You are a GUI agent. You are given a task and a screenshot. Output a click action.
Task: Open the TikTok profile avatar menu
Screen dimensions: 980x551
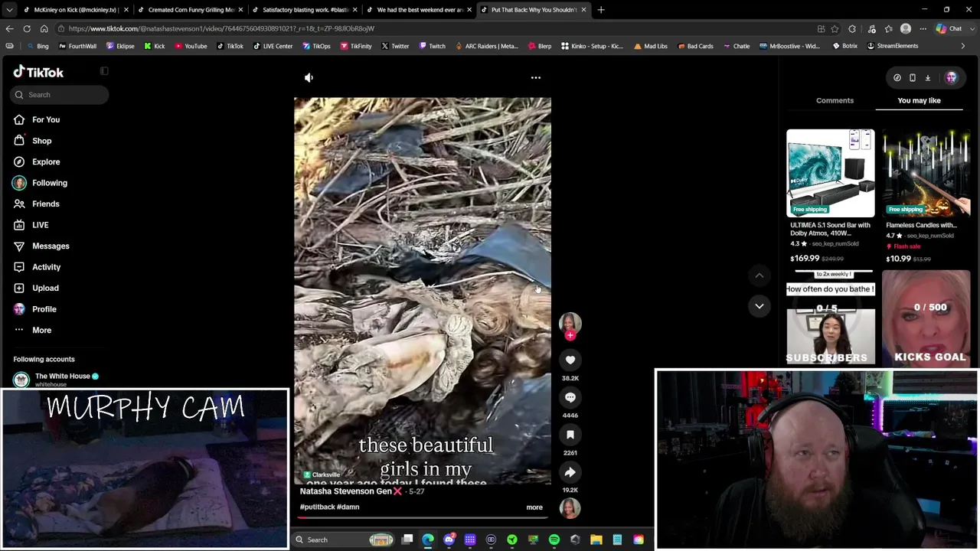coord(951,77)
